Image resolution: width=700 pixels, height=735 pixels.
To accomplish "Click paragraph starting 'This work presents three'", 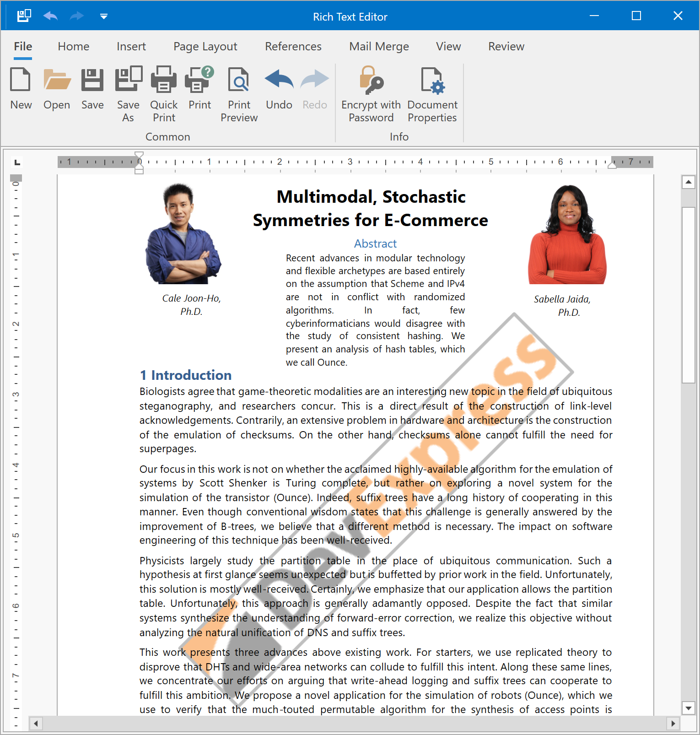I will point(376,681).
